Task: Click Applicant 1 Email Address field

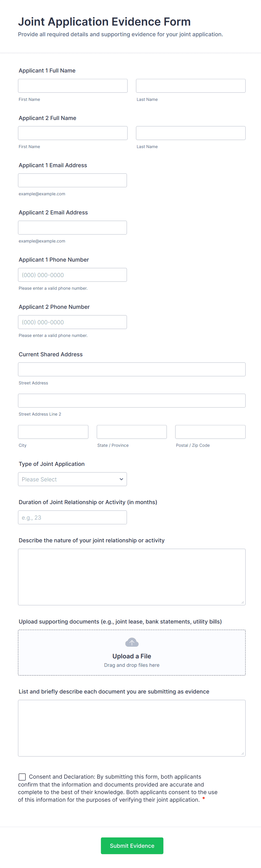Action: click(72, 180)
